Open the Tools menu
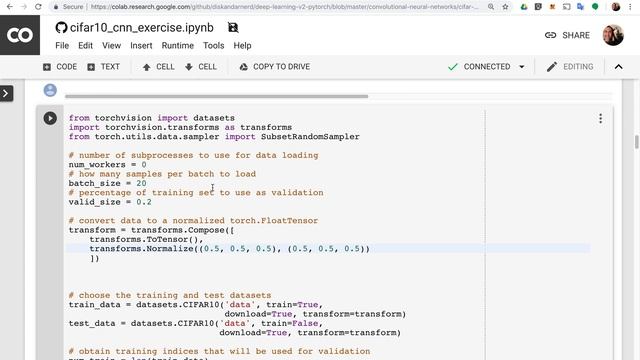640x360 pixels. coord(213,45)
